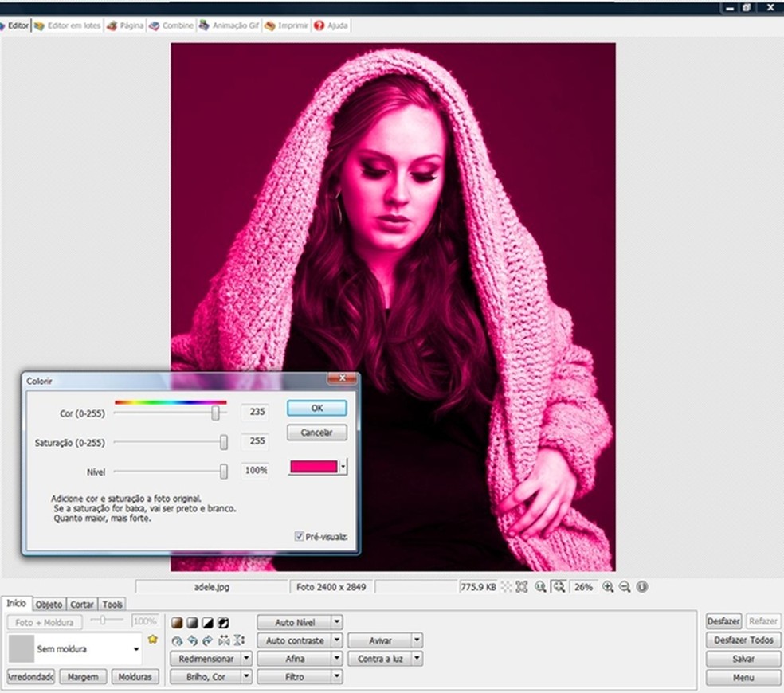Confirm Colorir dialog with OK

click(x=316, y=408)
